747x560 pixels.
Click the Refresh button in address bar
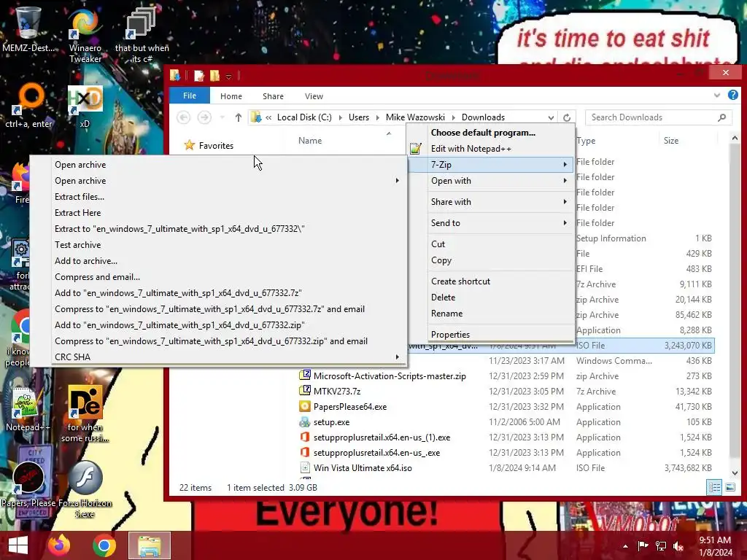pos(566,117)
